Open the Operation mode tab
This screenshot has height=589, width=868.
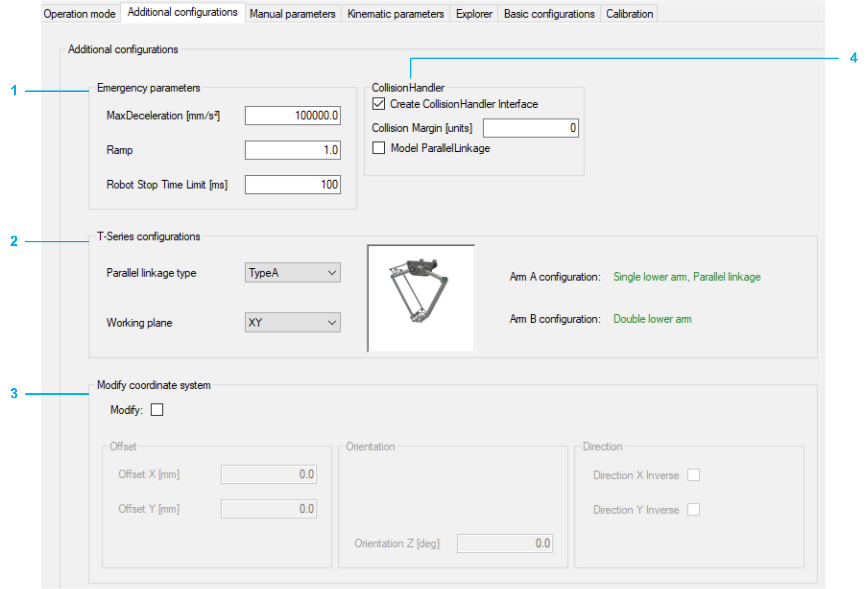point(80,14)
